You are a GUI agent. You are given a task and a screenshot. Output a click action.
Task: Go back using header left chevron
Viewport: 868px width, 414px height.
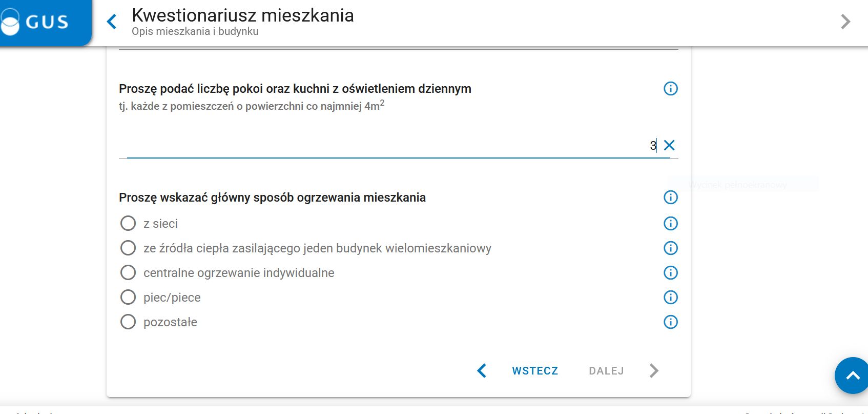tap(112, 22)
